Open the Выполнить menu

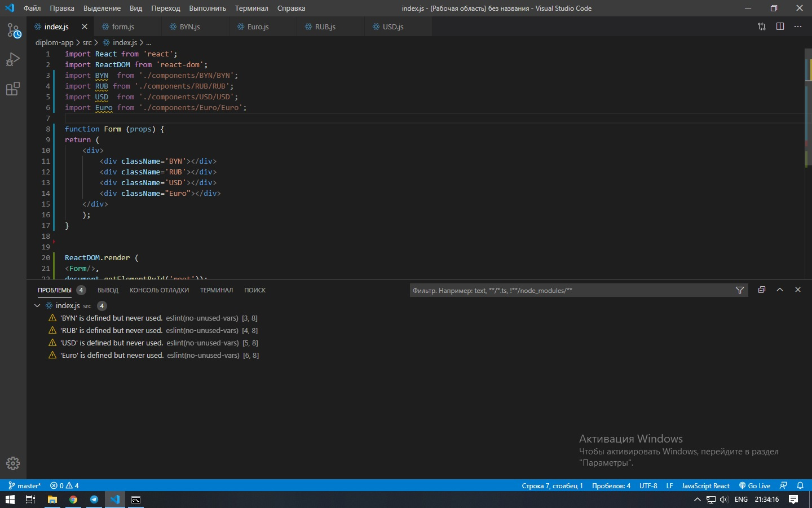point(208,8)
